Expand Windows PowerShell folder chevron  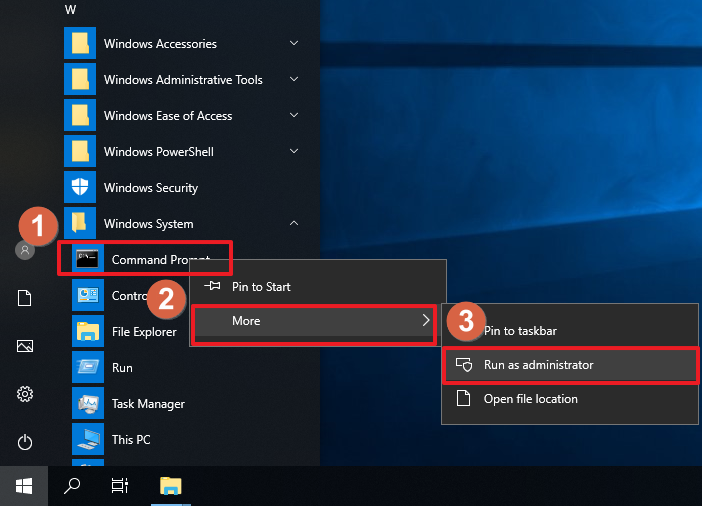click(294, 152)
